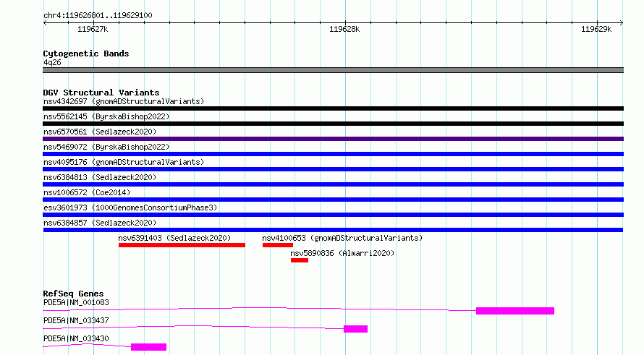Select the black bar below nsv4342697
644x355 pixels.
[333, 108]
